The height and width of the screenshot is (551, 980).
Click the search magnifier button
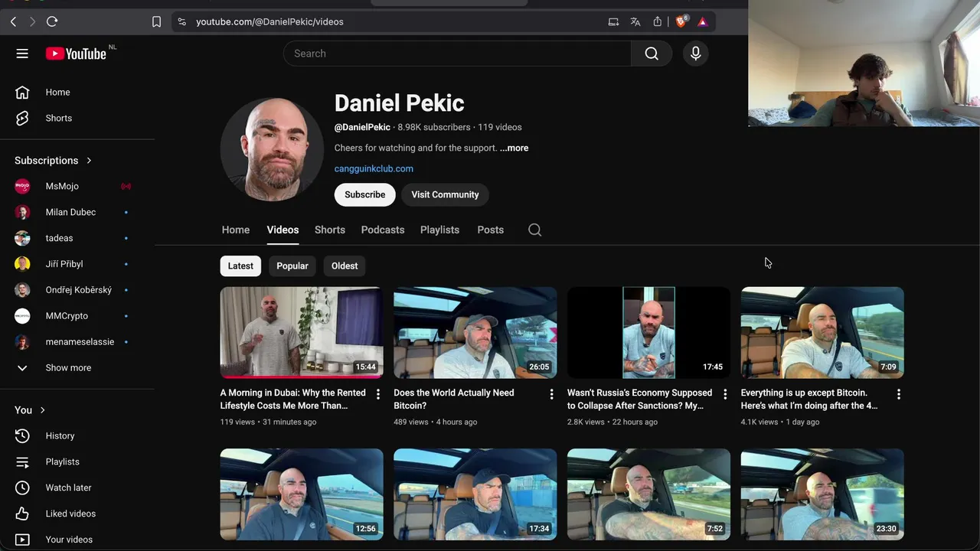(652, 54)
